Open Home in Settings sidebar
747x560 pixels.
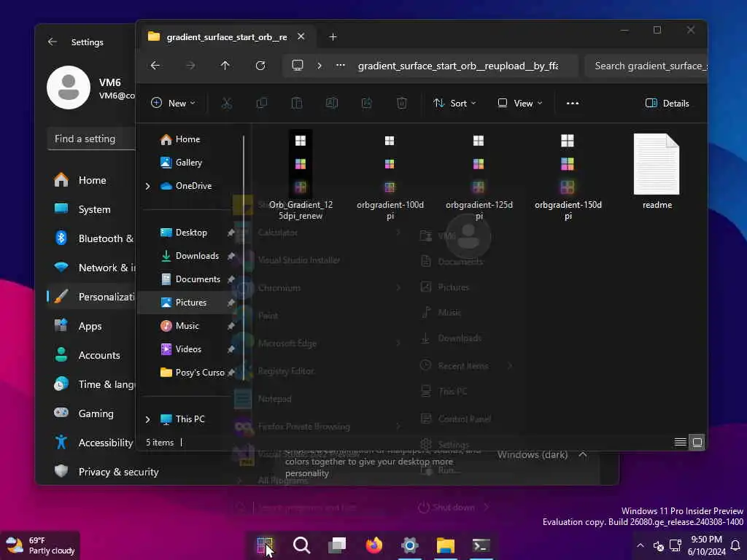tap(91, 180)
